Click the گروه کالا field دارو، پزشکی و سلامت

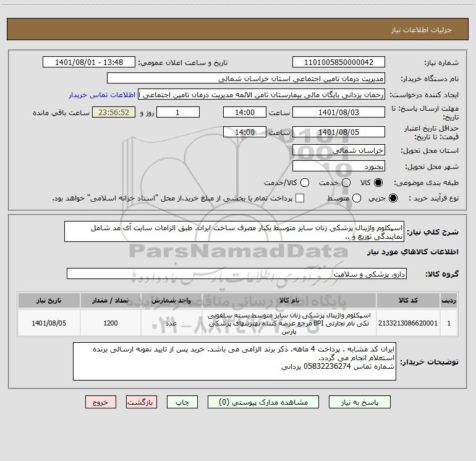coord(237,274)
